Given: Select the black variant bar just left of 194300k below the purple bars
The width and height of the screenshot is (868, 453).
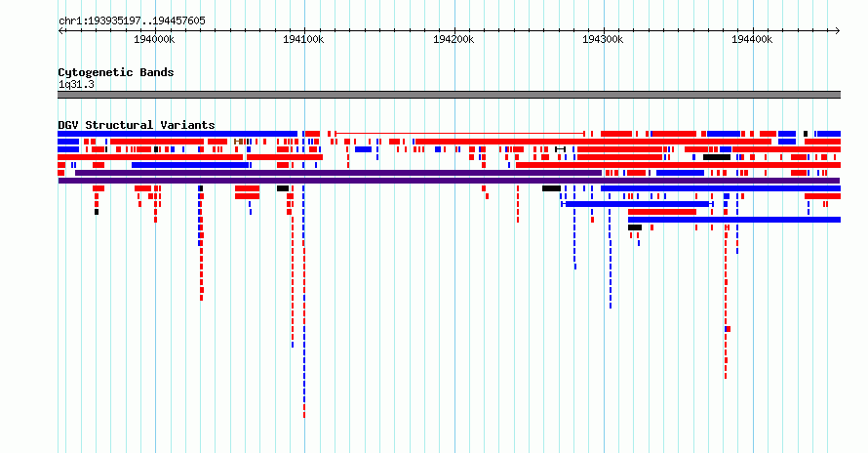Looking at the screenshot, I should tap(551, 188).
